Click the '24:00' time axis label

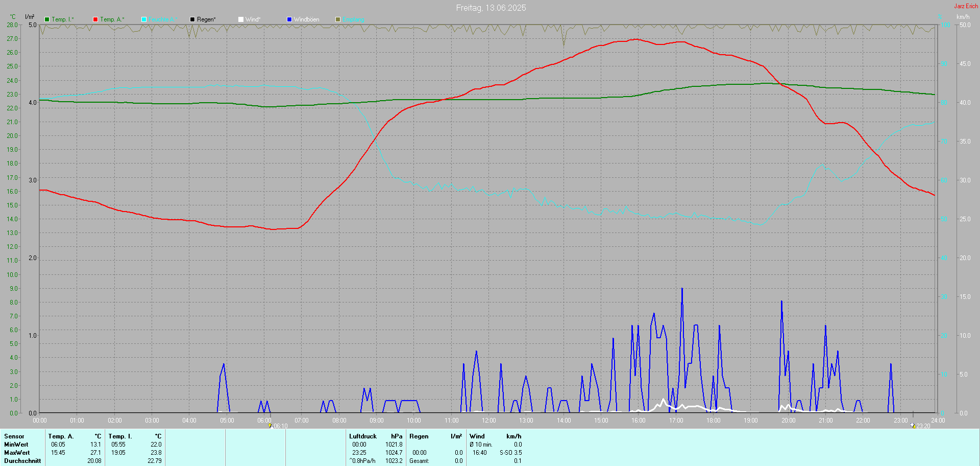point(938,421)
